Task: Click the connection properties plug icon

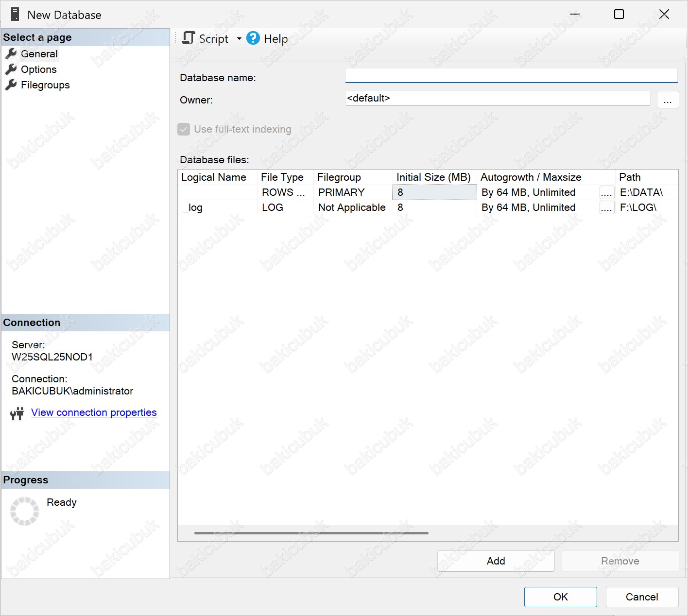Action: pos(17,413)
